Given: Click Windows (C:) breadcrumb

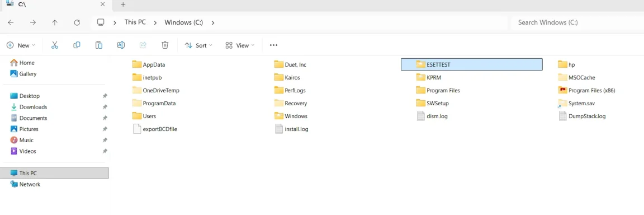Looking at the screenshot, I should pyautogui.click(x=183, y=22).
